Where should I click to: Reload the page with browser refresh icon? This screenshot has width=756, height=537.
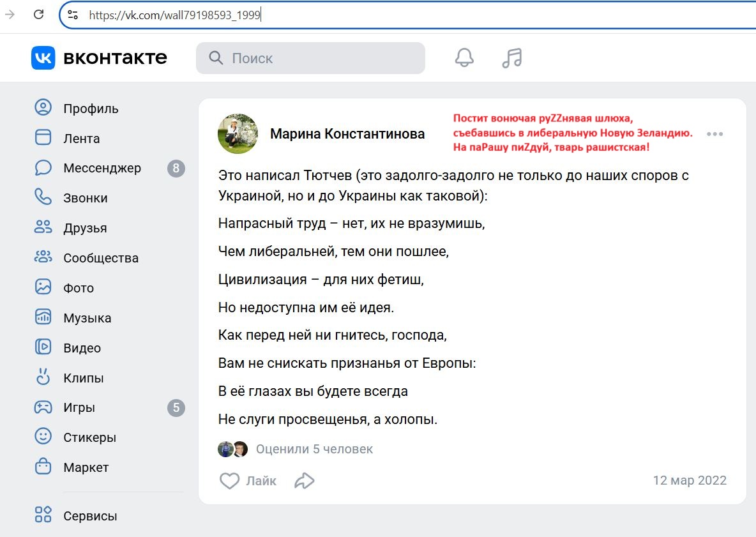(x=38, y=15)
